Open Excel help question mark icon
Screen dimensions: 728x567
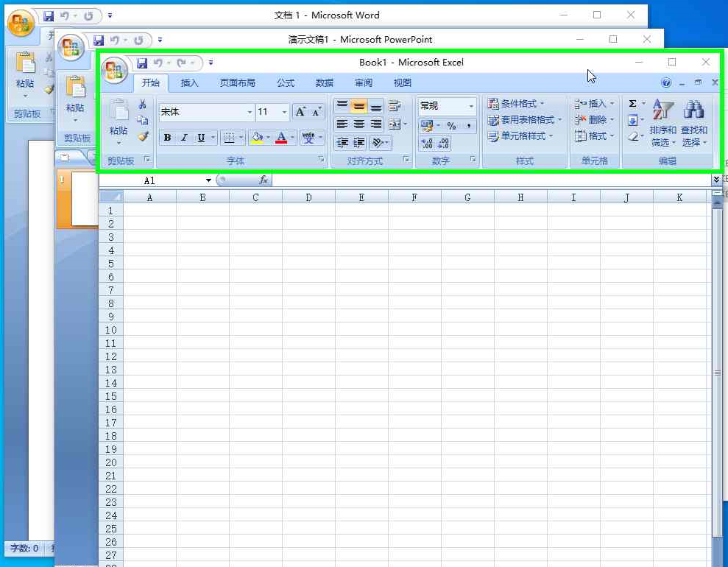[666, 82]
